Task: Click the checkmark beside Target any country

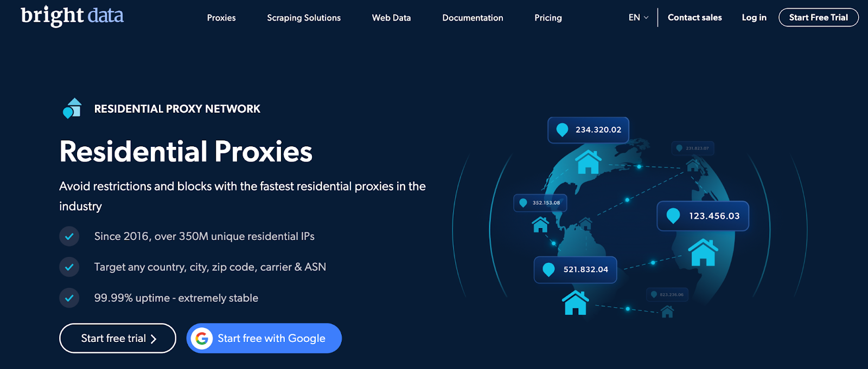Action: pos(69,267)
